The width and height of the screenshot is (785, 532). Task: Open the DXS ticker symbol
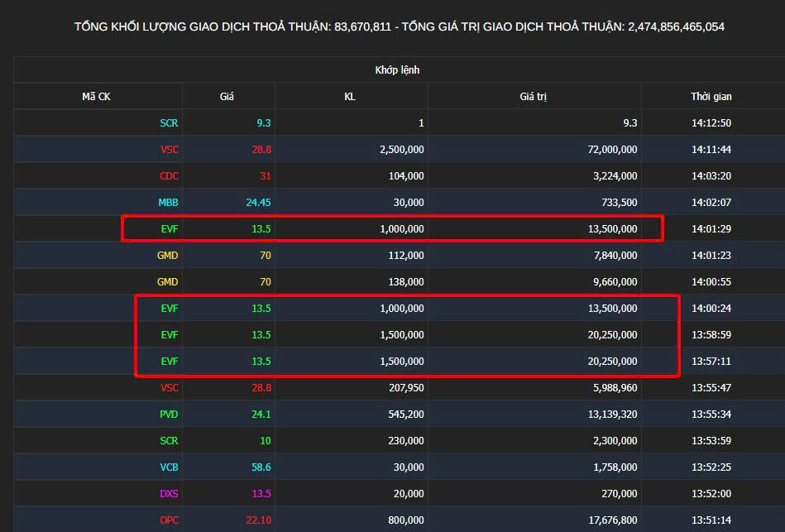169,494
